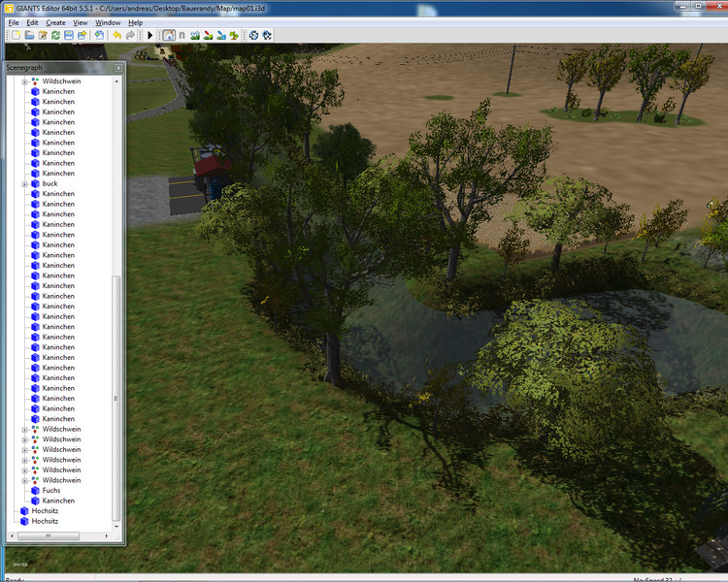Select the red terrain paint brush icon
728x582 pixels.
(208, 35)
